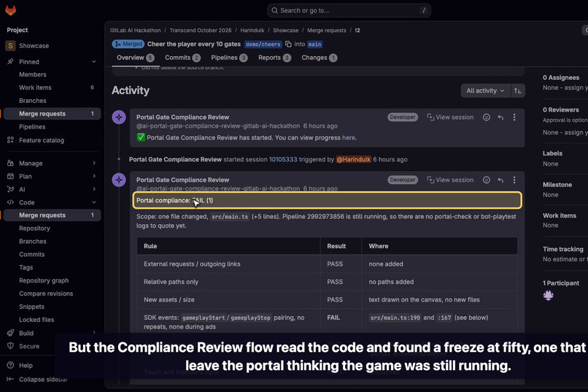This screenshot has height=392, width=588.
Task: Add emoji reaction to first comment
Action: 487,118
